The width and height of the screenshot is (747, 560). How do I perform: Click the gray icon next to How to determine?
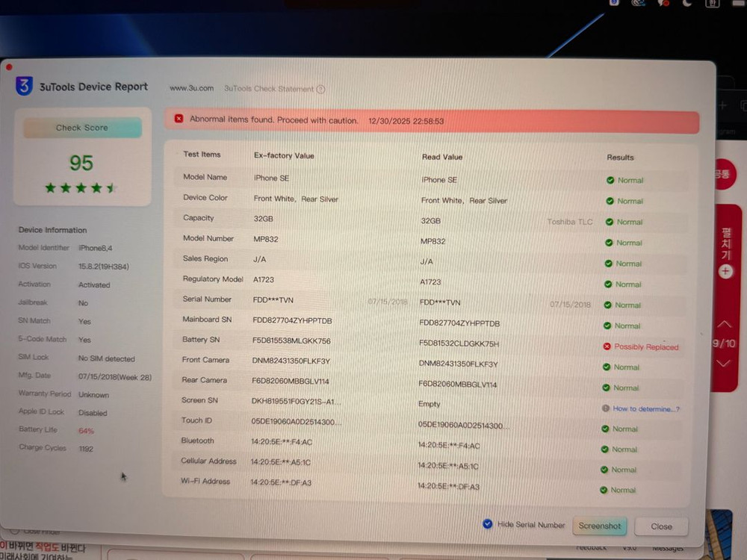[606, 408]
